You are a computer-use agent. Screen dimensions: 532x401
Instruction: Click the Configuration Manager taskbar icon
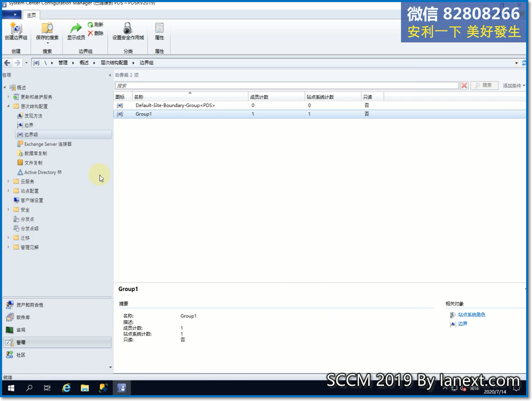pos(121,388)
